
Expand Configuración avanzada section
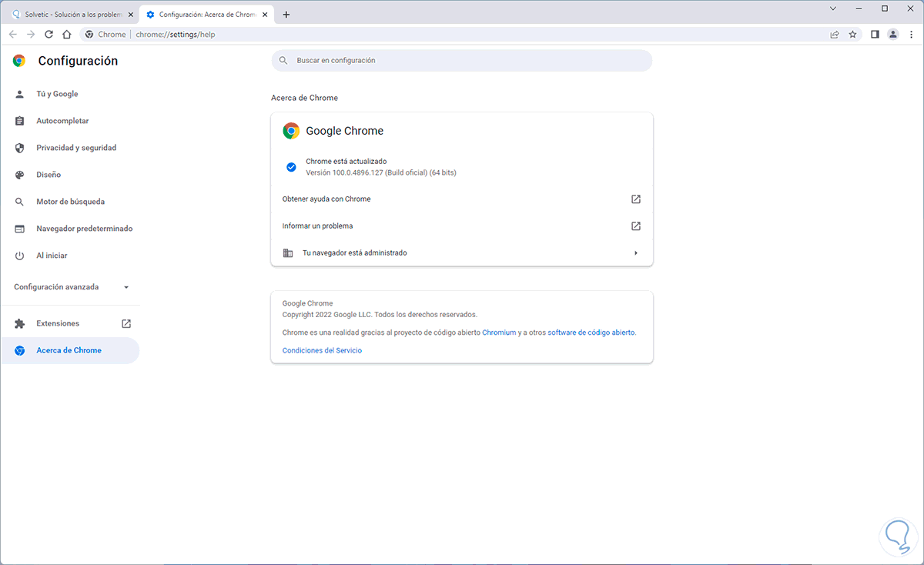pos(70,287)
